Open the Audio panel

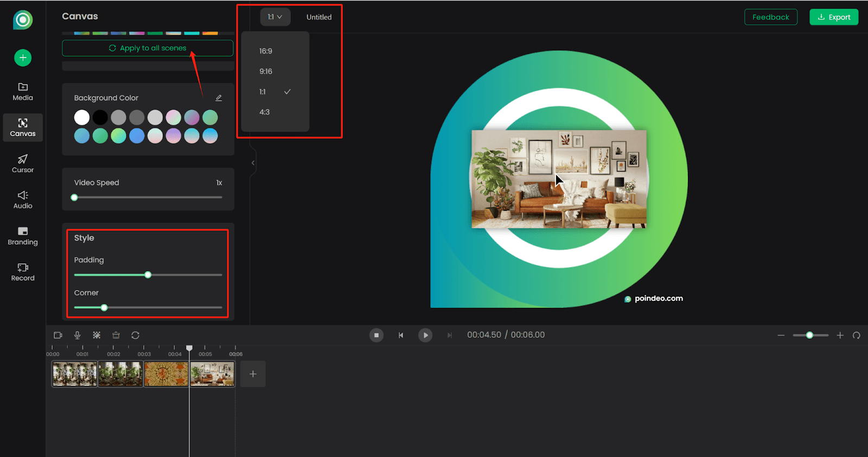pos(23,199)
